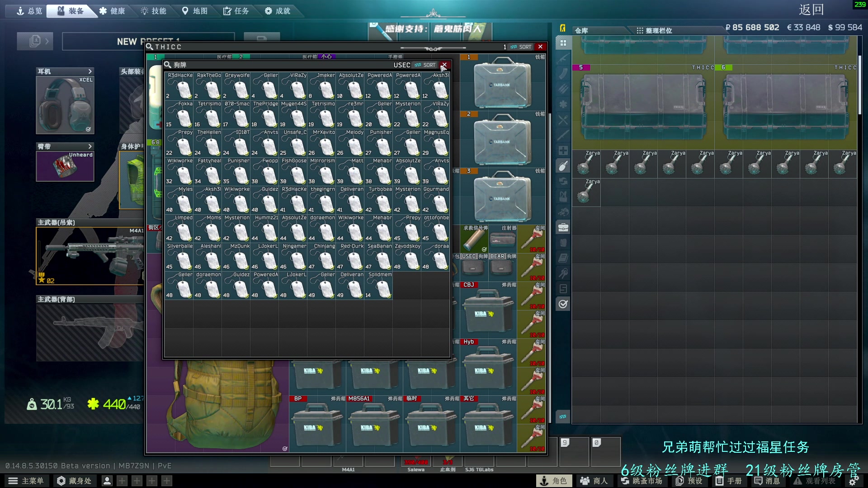The height and width of the screenshot is (488, 868).
Task: Go to the 藏身处 hideout
Action: pyautogui.click(x=74, y=481)
